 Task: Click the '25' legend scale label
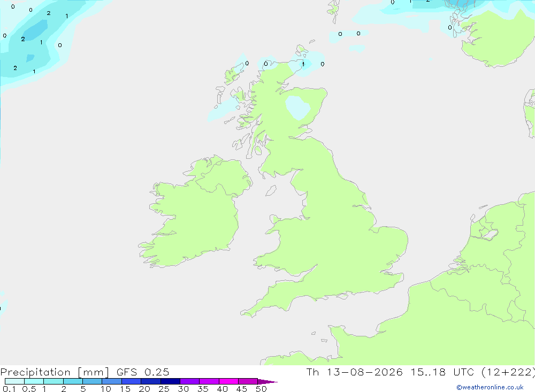[164, 389]
